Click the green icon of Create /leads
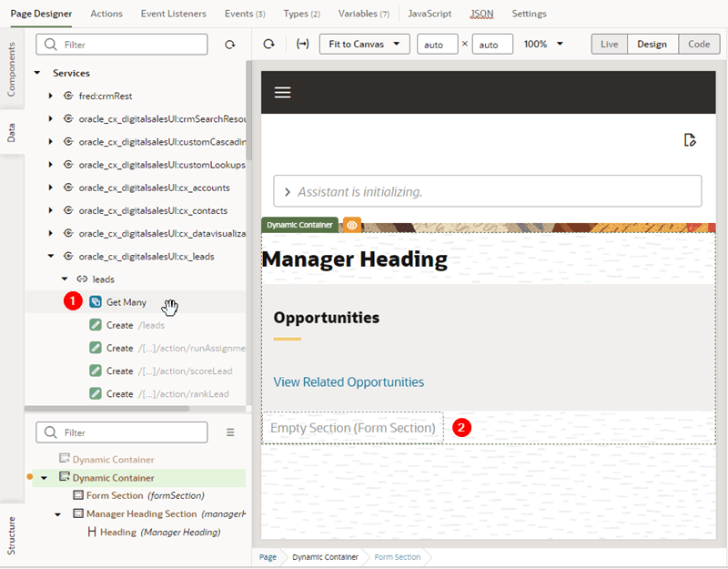Image resolution: width=728 pixels, height=569 pixels. tap(96, 325)
